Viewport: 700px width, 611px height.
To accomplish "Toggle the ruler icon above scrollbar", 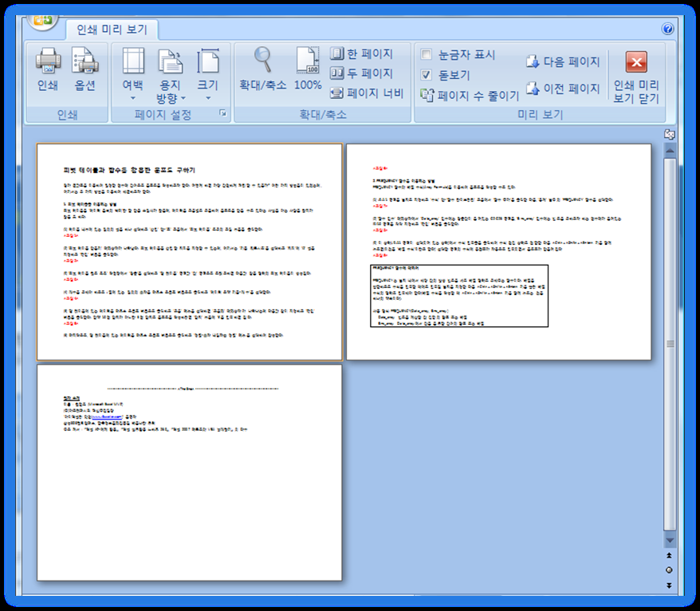I will click(669, 134).
